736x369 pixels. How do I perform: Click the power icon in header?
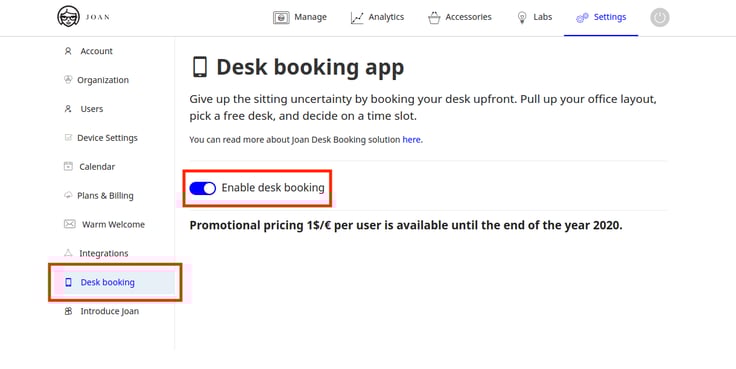[x=659, y=17]
